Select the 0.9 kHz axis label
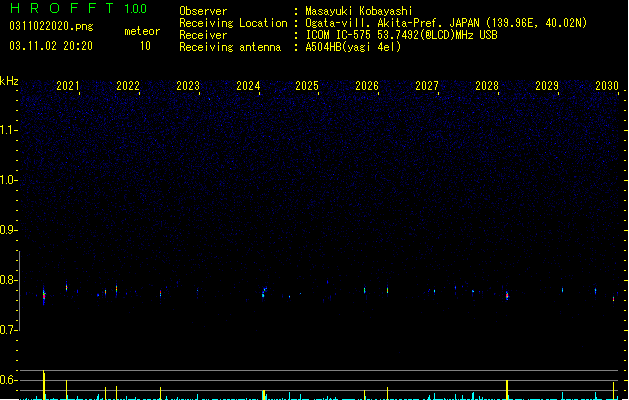The image size is (629, 400). pos(9,230)
